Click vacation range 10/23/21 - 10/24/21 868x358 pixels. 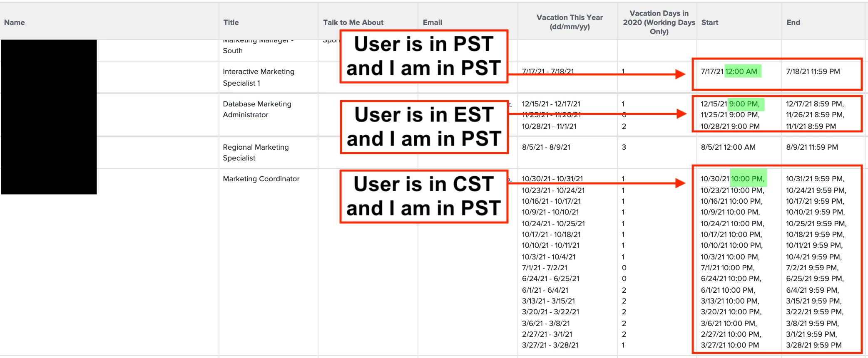click(x=553, y=190)
